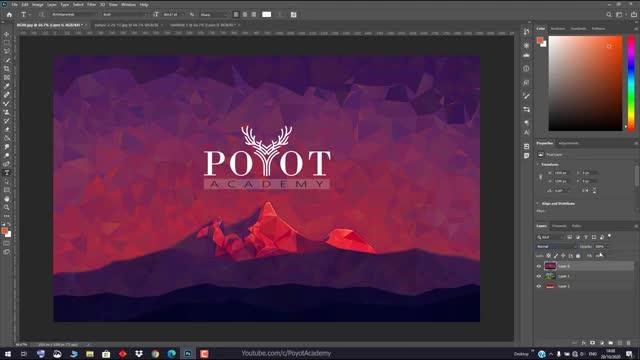Open the Windows Start button
640x360 pixels.
click(x=8, y=354)
